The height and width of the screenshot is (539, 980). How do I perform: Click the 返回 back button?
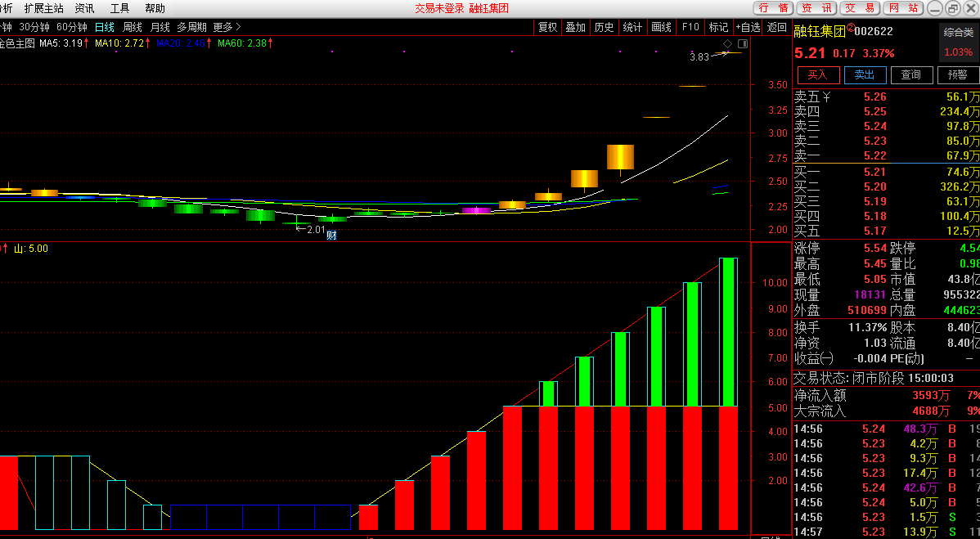777,27
